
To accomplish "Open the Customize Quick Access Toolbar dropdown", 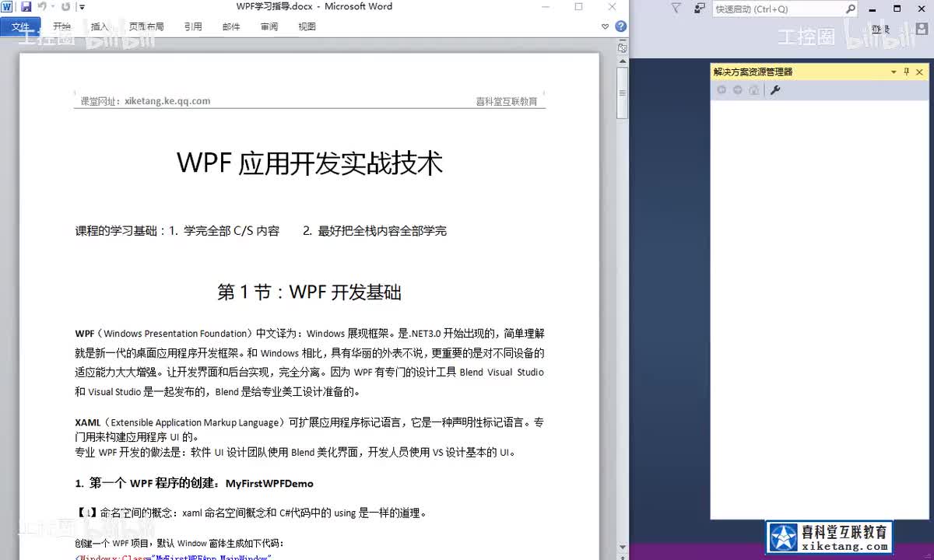I will [x=82, y=7].
